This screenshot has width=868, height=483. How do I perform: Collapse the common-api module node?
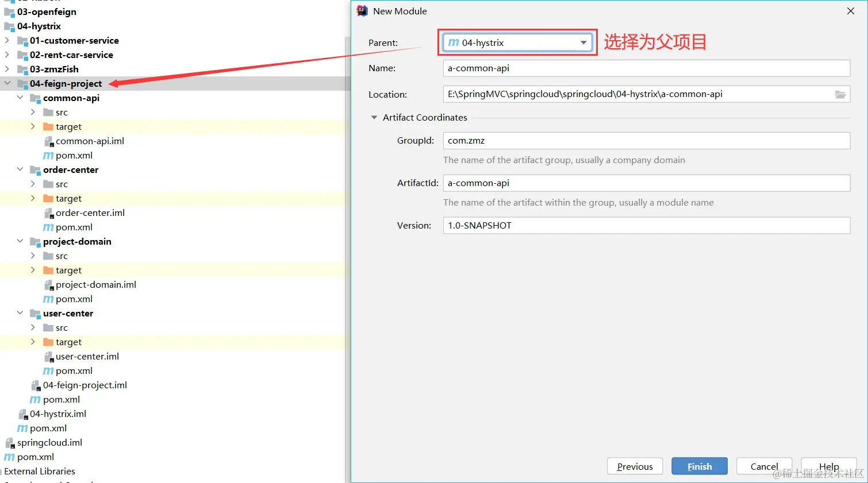[20, 98]
